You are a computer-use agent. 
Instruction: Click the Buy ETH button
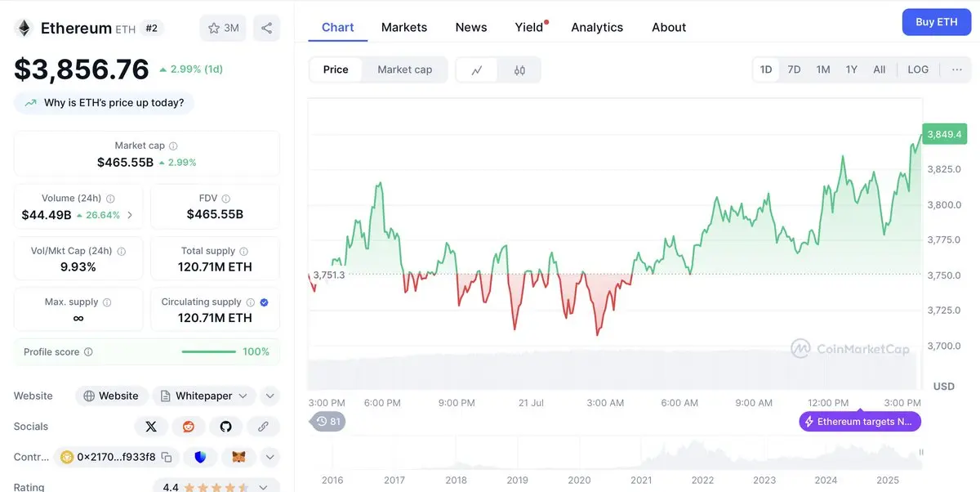[x=937, y=22]
